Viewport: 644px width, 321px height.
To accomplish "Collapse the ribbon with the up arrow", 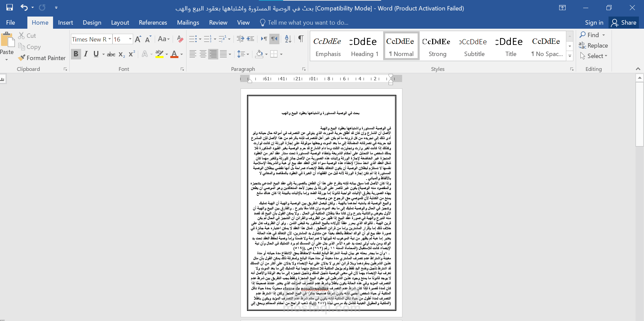I will point(638,69).
